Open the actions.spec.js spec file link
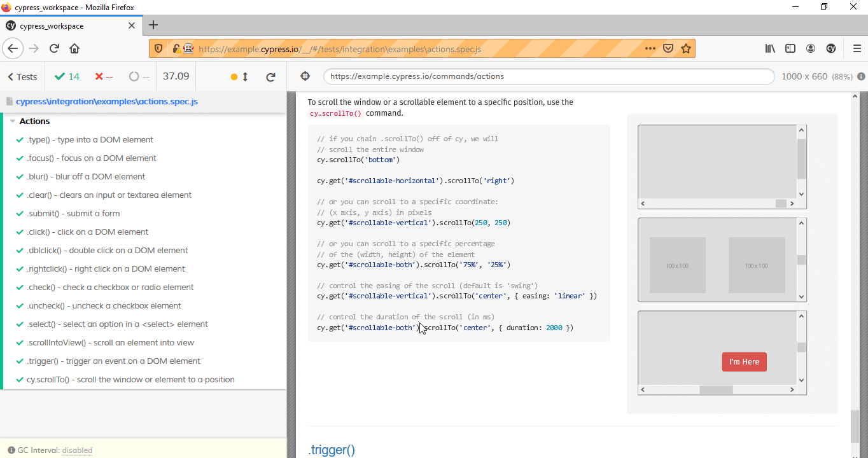Image resolution: width=868 pixels, height=458 pixels. [x=107, y=101]
